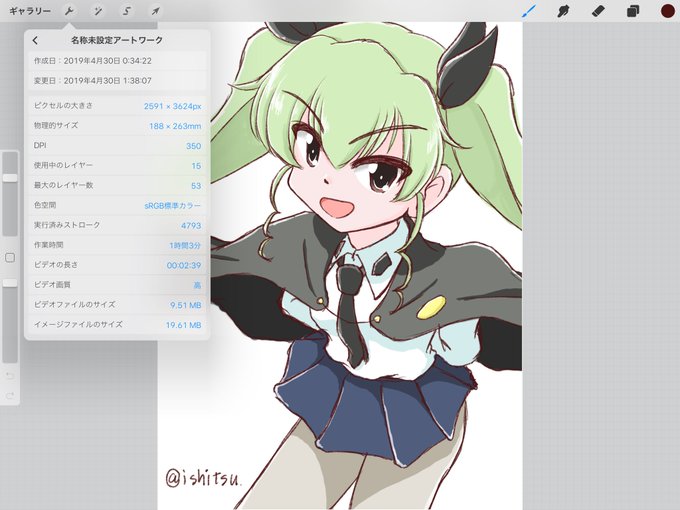Open the Gallery (ギャラリー) button
The width and height of the screenshot is (680, 510).
[x=30, y=11]
